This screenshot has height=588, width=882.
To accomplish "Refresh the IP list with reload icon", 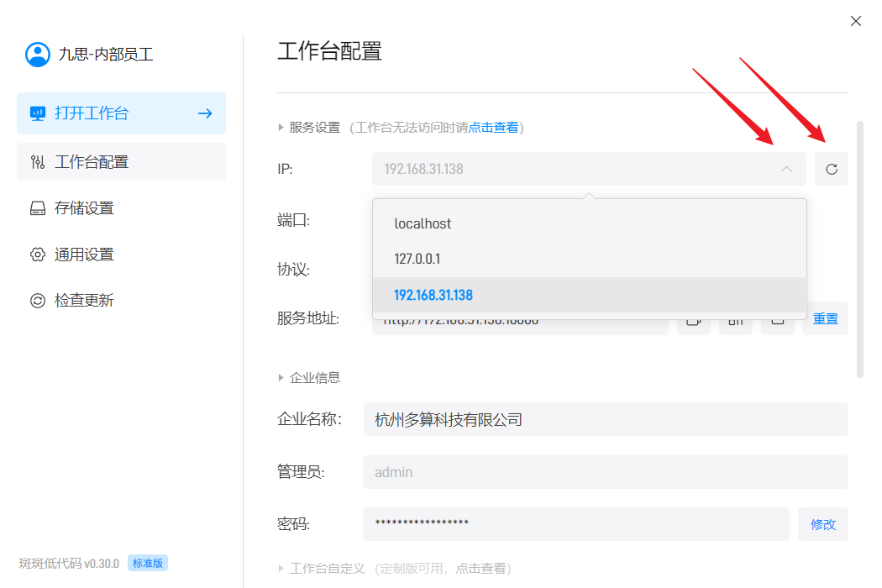I will 832,169.
